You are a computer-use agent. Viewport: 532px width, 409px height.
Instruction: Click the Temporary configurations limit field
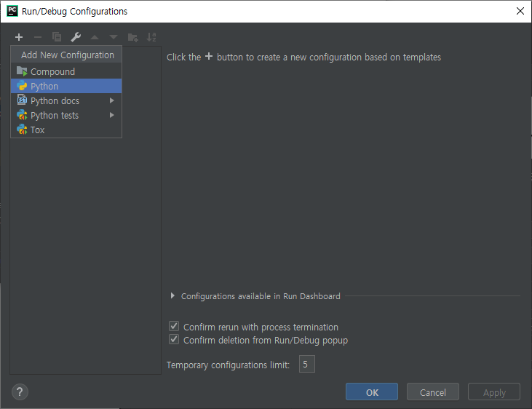point(306,364)
